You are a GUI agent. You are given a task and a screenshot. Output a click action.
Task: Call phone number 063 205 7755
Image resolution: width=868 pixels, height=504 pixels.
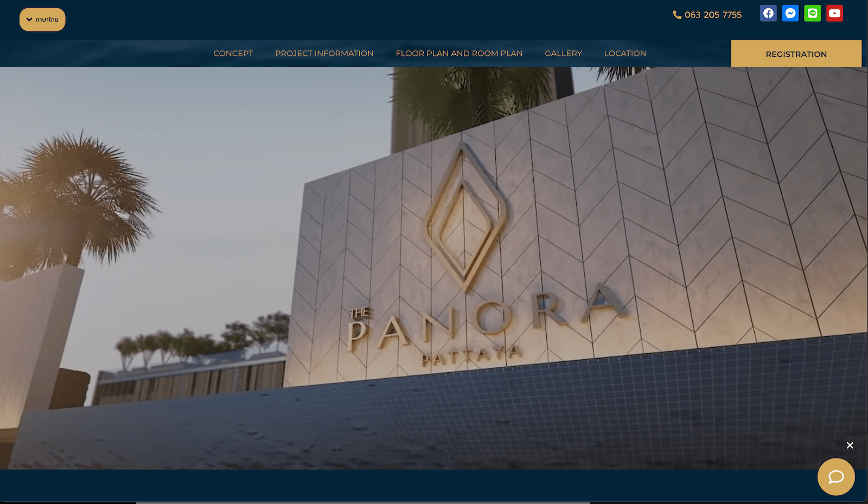pyautogui.click(x=707, y=15)
